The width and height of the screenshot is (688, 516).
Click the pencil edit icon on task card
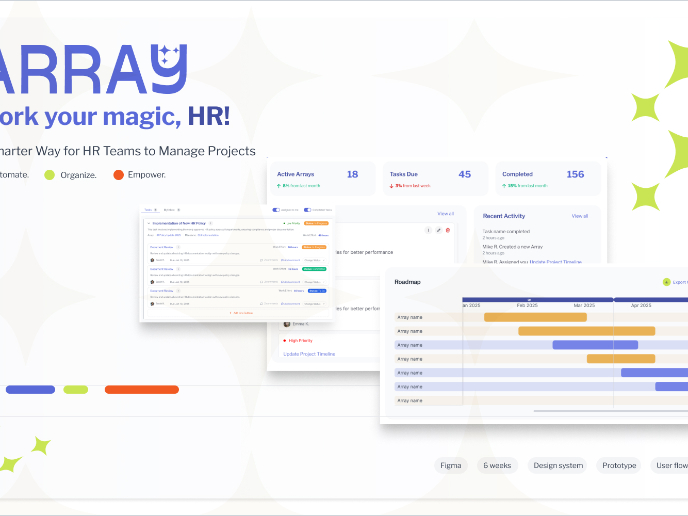[438, 230]
